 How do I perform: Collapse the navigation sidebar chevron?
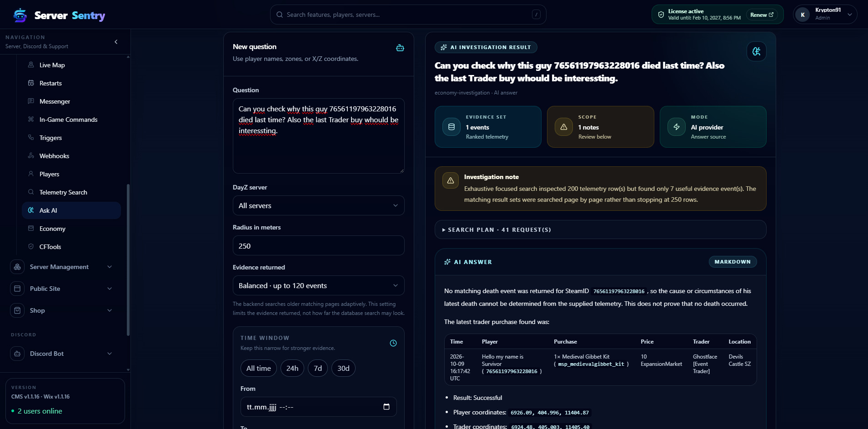pos(116,42)
